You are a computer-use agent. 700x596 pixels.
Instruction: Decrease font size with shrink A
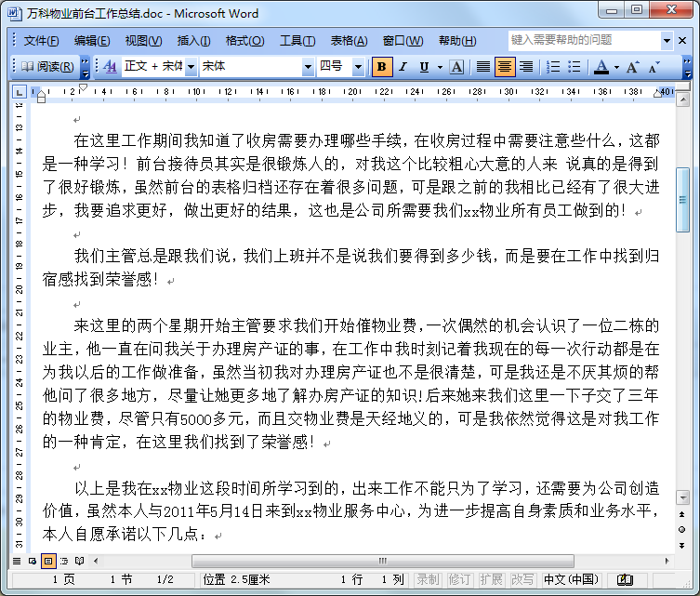tap(654, 67)
